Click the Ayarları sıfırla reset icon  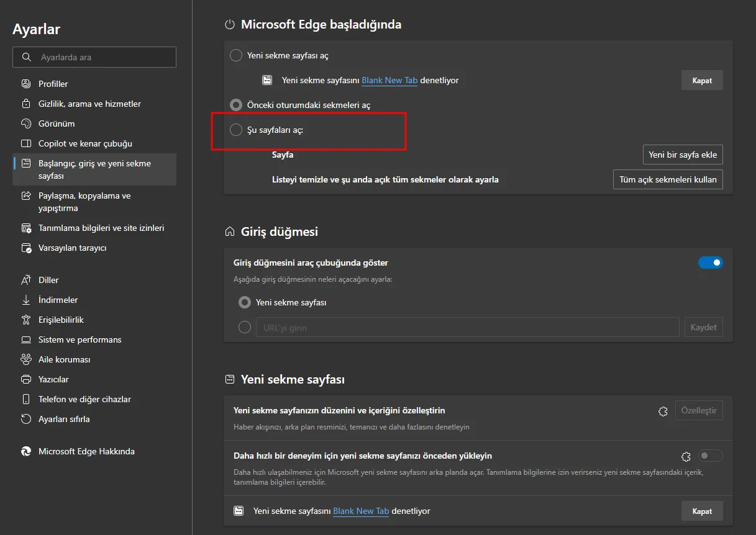click(x=26, y=419)
